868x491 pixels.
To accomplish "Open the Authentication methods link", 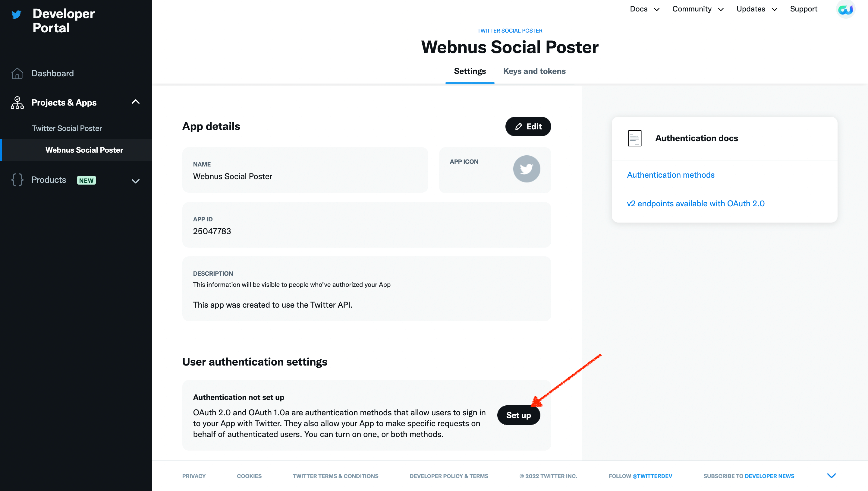I will coord(671,175).
